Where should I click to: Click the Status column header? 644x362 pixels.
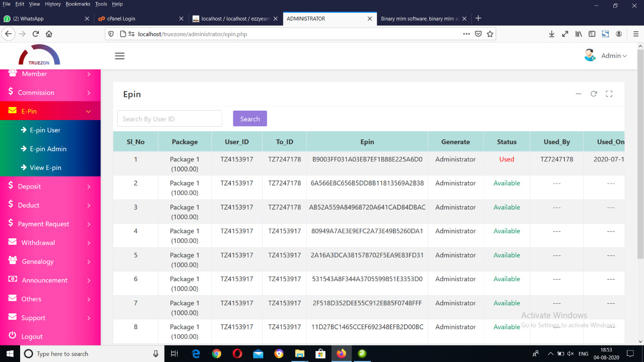[507, 142]
